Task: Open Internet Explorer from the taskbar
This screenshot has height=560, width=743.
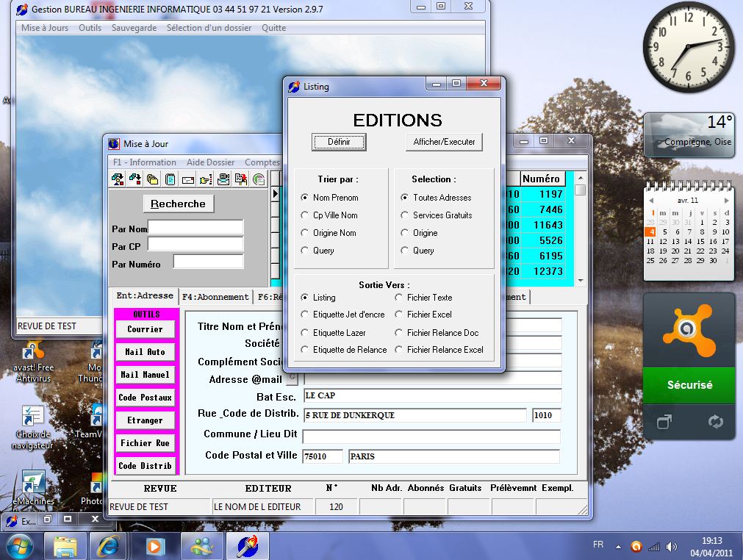Action: (x=107, y=546)
